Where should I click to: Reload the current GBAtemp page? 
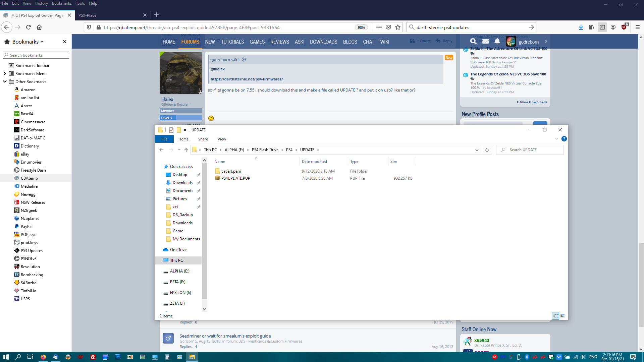click(x=29, y=27)
